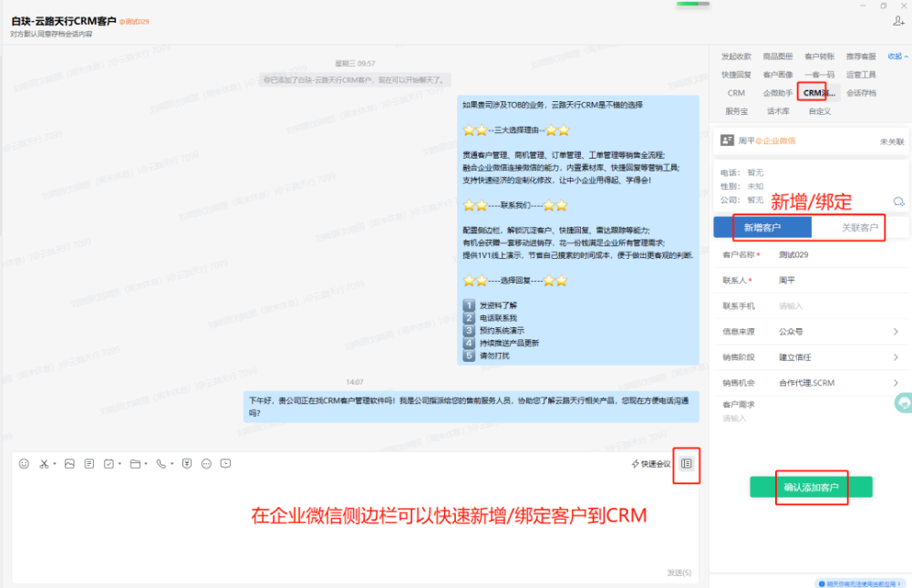Click the send file folder icon
The height and width of the screenshot is (588, 912).
(x=135, y=463)
